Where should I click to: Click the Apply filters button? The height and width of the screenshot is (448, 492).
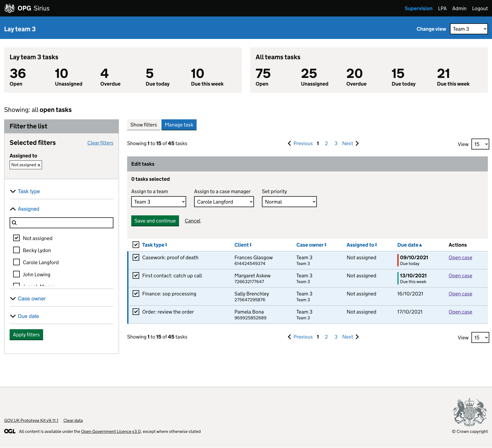[26, 335]
